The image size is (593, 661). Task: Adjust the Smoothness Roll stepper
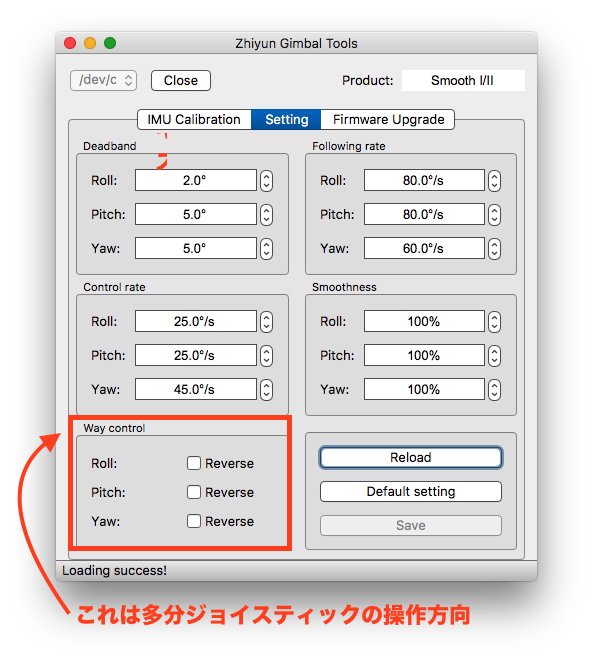pyautogui.click(x=494, y=322)
